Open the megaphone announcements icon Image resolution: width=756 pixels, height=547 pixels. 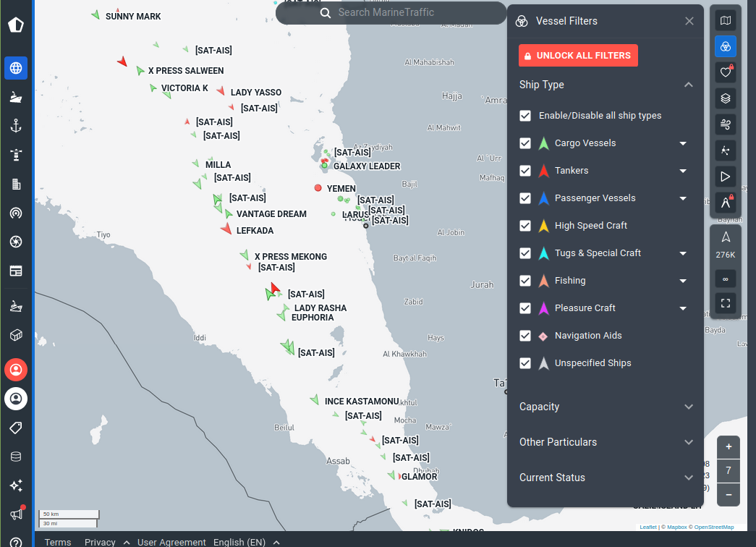click(x=16, y=514)
